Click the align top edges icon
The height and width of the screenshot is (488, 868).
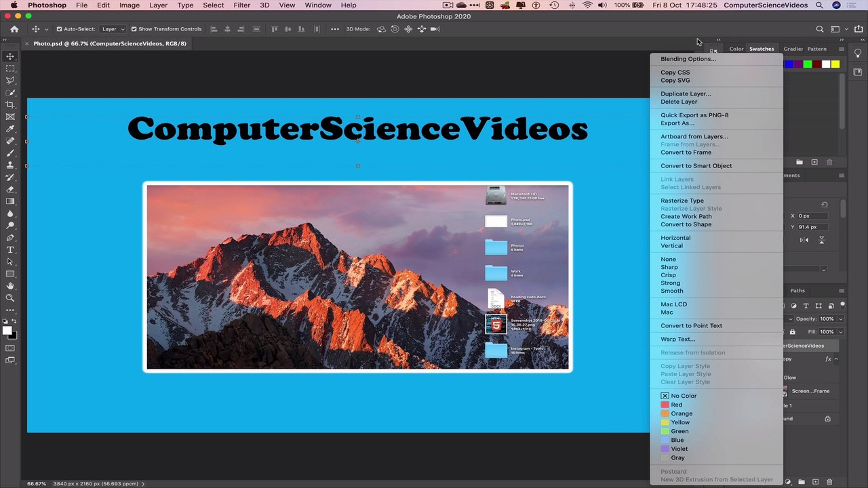(274, 29)
